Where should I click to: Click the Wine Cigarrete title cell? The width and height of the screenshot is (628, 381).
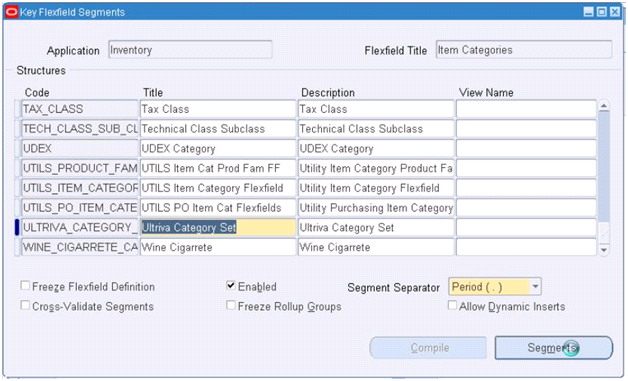tap(217, 247)
